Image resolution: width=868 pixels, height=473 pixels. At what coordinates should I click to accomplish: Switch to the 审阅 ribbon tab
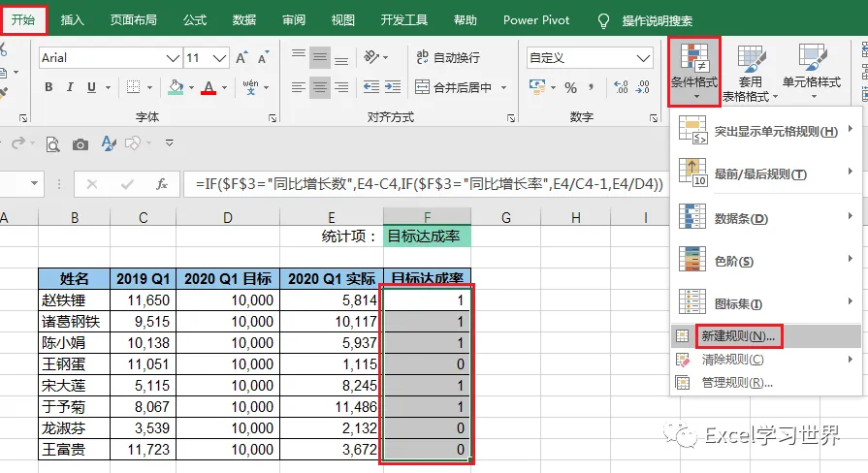[294, 20]
